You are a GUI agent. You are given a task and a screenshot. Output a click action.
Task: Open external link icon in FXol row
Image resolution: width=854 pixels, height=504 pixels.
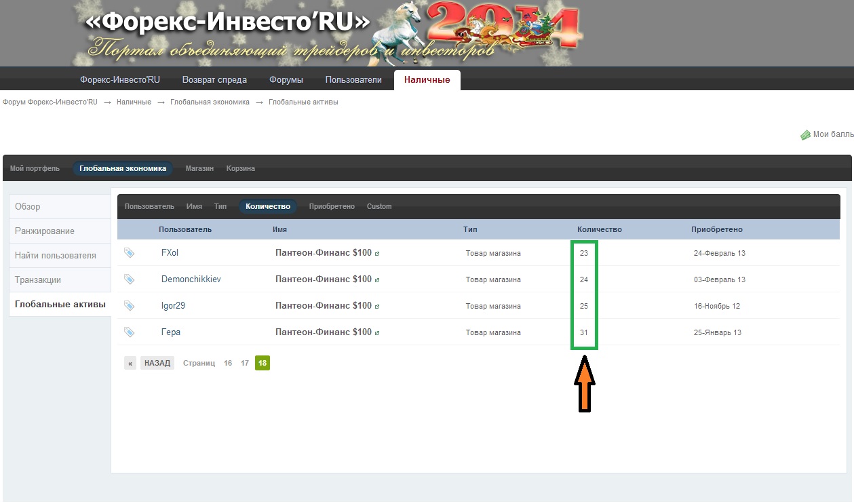click(377, 254)
